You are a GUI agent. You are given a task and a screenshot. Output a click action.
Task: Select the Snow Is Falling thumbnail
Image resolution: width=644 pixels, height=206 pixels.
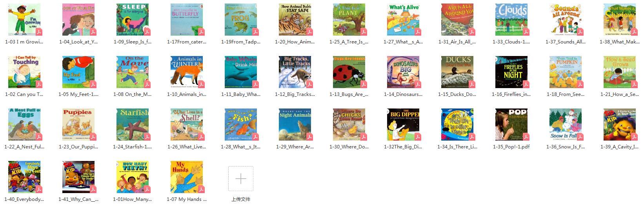point(566,125)
